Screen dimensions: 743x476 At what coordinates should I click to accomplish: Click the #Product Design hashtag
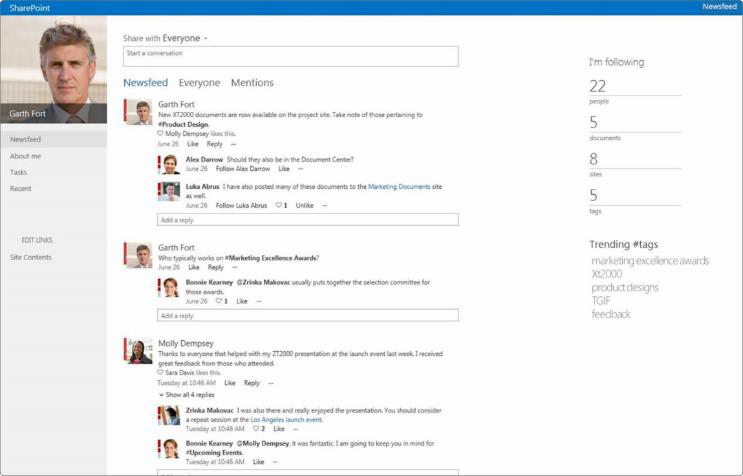(183, 125)
